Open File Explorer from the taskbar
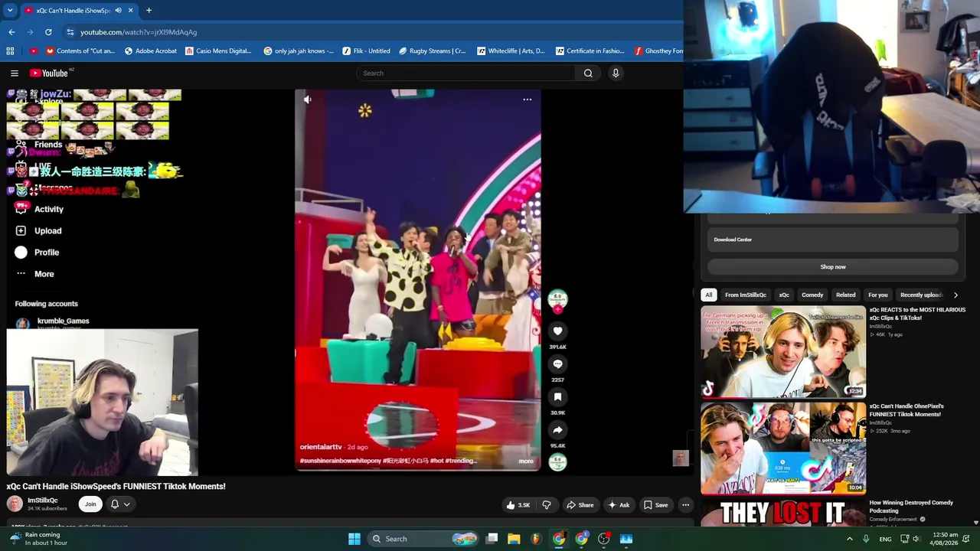980x551 pixels. pyautogui.click(x=514, y=539)
